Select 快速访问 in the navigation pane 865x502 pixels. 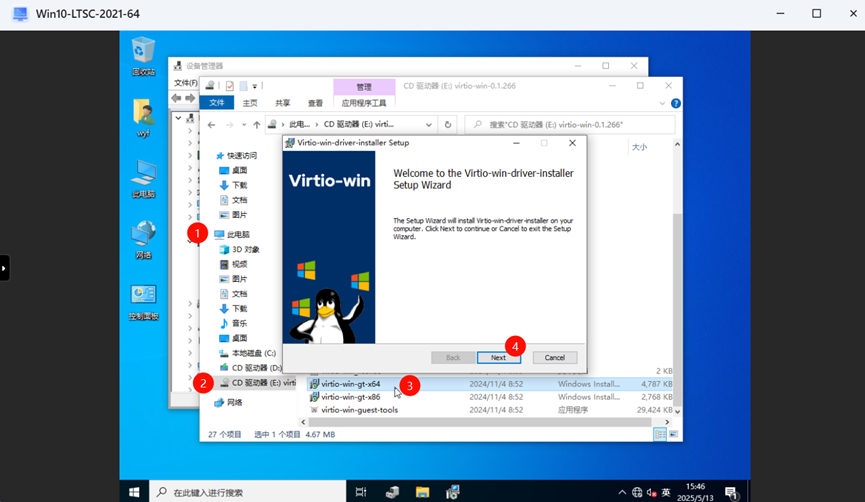pyautogui.click(x=236, y=156)
